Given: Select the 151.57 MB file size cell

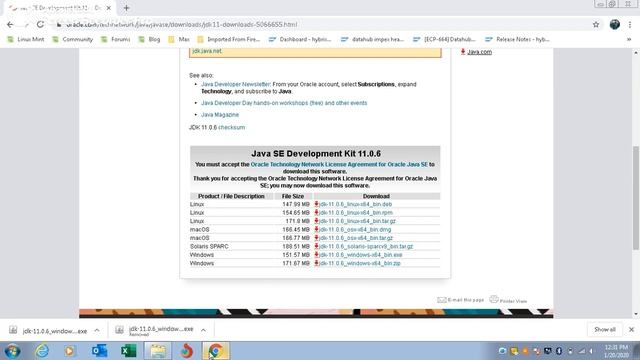Looking at the screenshot, I should [296, 255].
